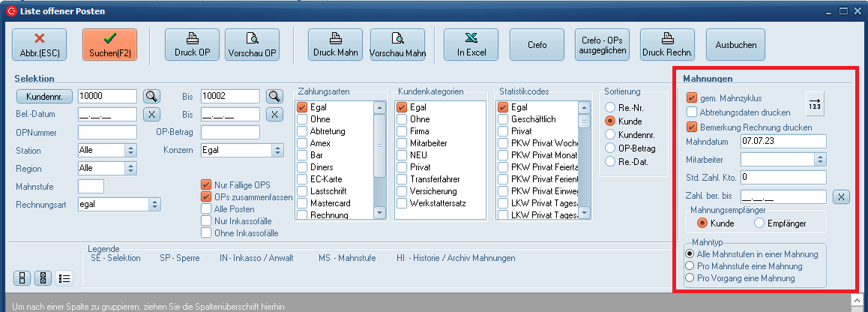The image size is (868, 312).
Task: Export the list with In Excel
Action: (471, 45)
